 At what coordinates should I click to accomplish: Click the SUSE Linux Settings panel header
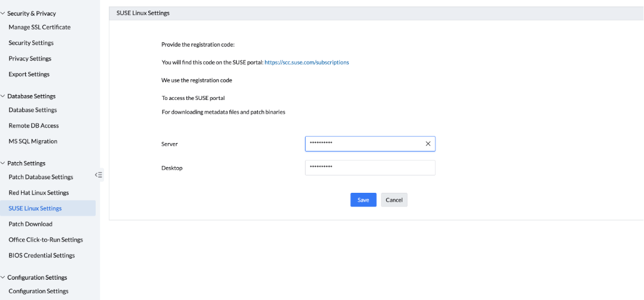point(376,13)
